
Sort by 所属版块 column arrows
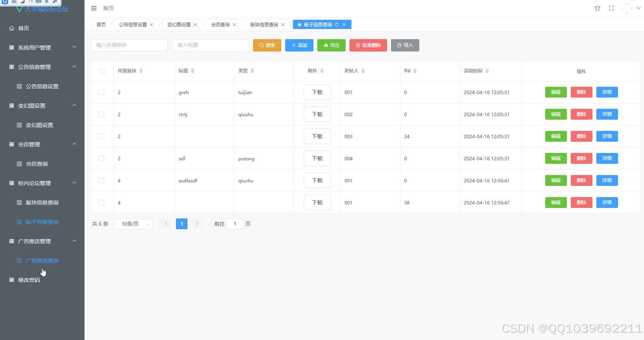click(141, 71)
